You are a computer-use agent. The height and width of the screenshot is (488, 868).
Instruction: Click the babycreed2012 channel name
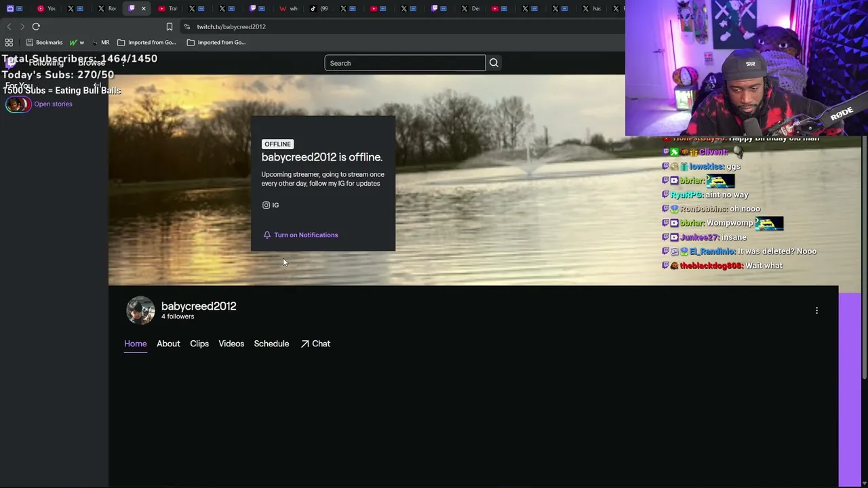tap(199, 306)
